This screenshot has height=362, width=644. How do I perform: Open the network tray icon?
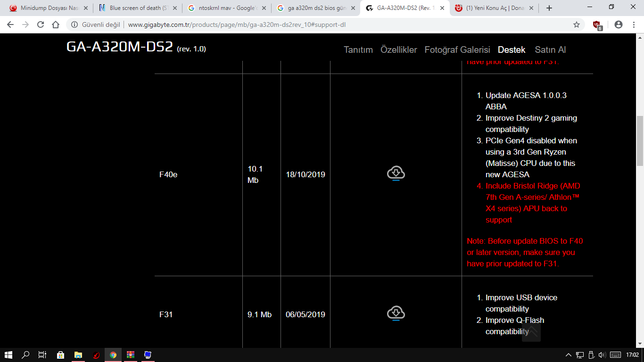click(x=579, y=355)
